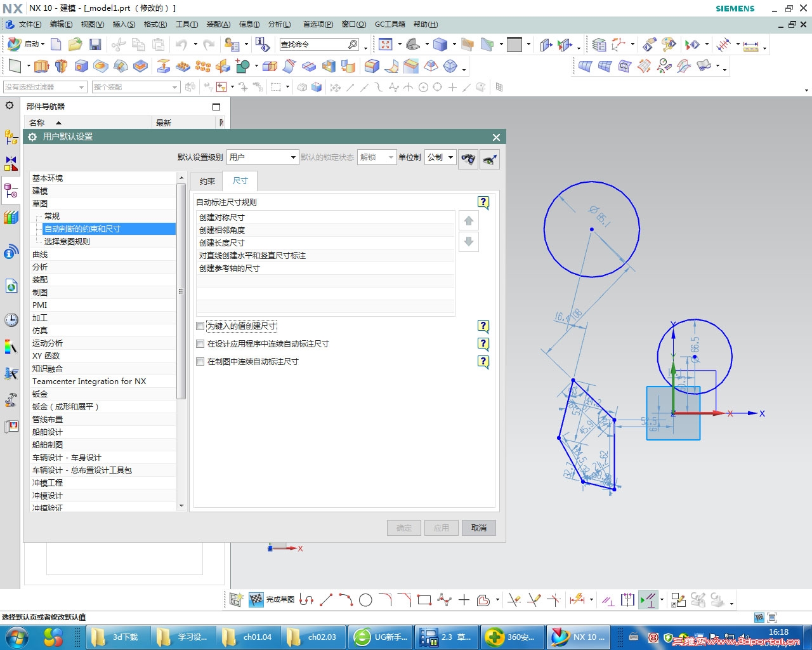
Task: Select 钣金 category in tree
Action: (40, 394)
